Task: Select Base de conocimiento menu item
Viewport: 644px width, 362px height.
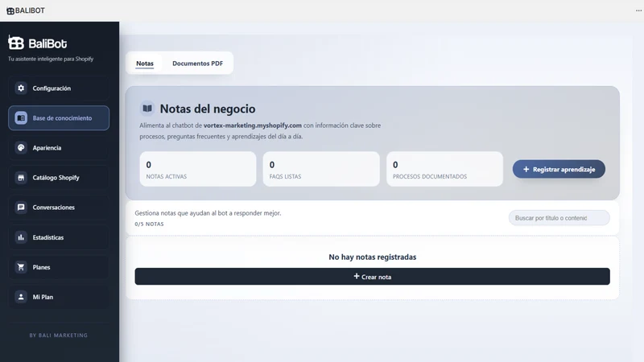Action: pos(59,118)
